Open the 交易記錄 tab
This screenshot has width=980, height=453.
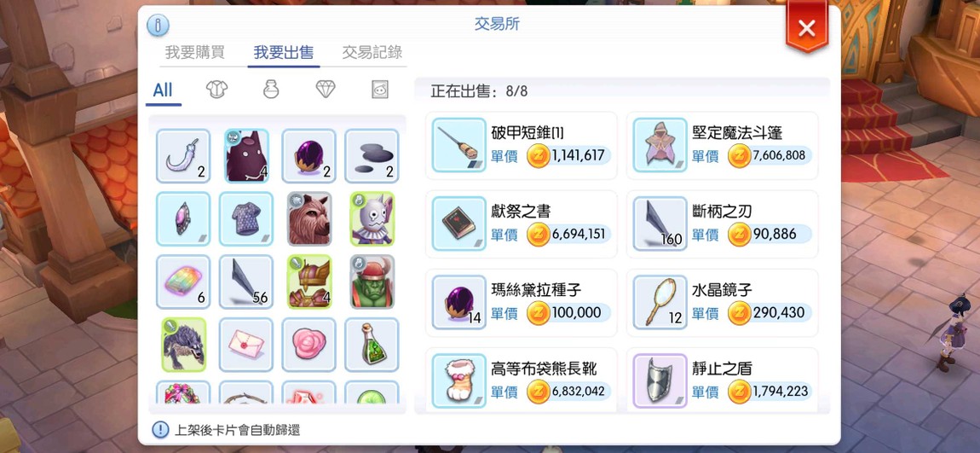(x=372, y=53)
